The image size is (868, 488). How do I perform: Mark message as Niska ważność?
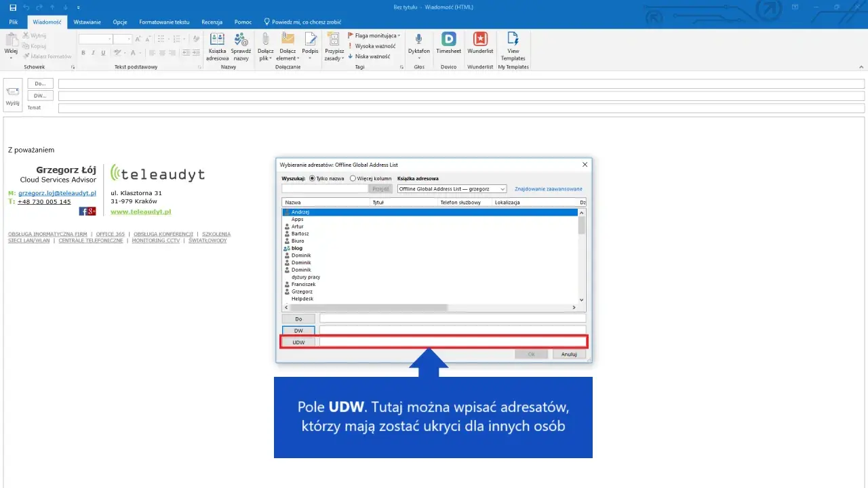click(369, 57)
